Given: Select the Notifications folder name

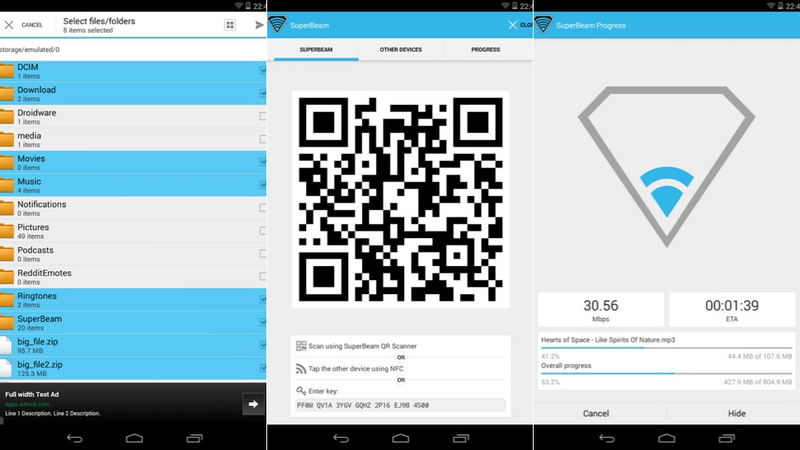Looking at the screenshot, I should click(42, 204).
